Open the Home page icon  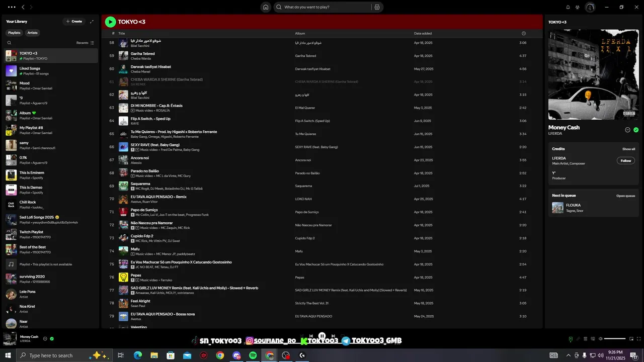click(x=266, y=7)
